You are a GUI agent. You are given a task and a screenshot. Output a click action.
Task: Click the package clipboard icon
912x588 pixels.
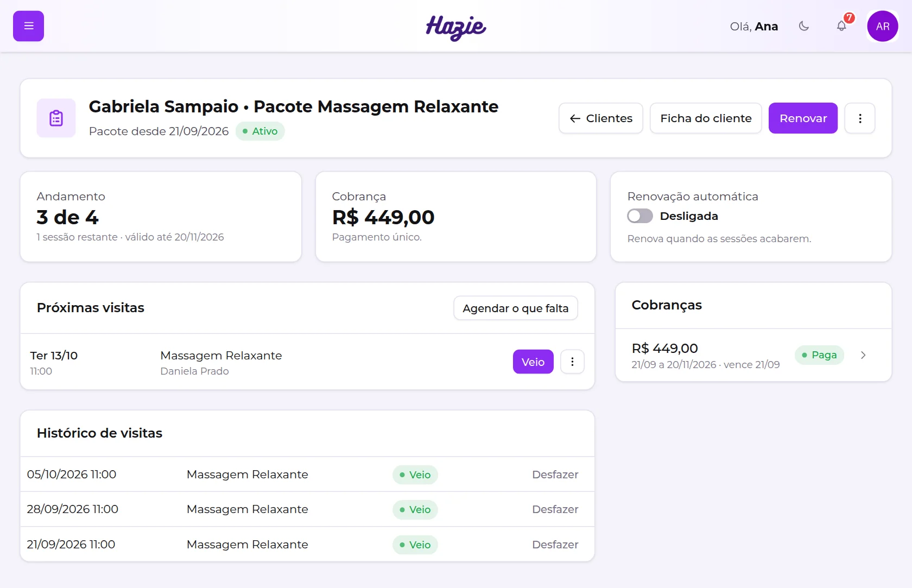(56, 118)
